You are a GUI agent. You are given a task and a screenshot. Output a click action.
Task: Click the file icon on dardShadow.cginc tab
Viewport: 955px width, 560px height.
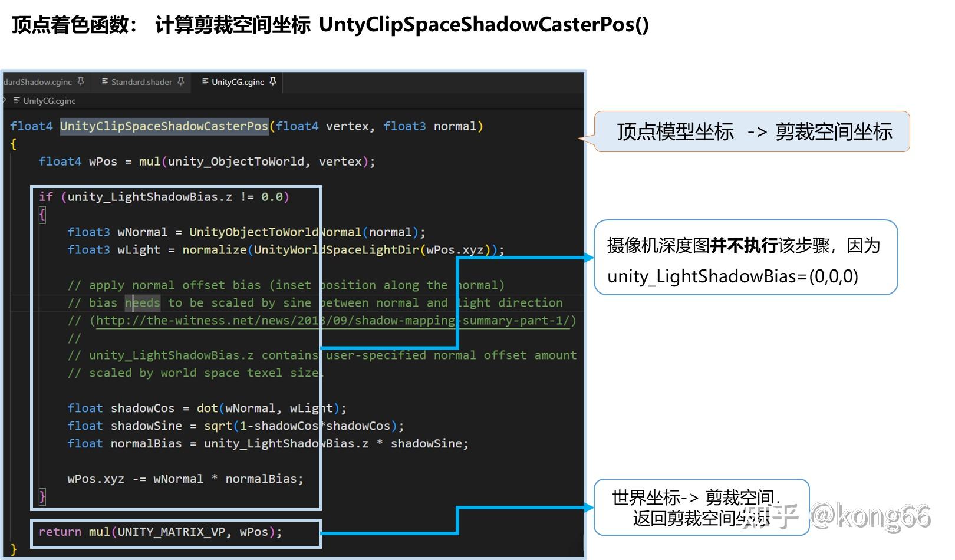point(3,82)
